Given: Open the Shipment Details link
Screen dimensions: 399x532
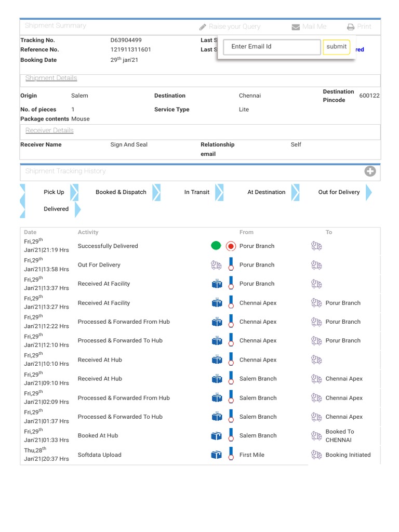Looking at the screenshot, I should pos(51,78).
